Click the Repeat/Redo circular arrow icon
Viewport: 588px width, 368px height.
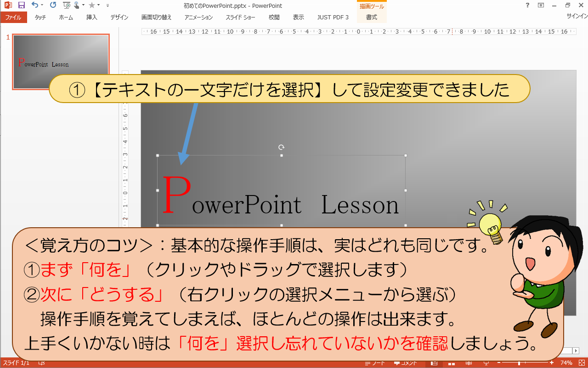click(53, 6)
